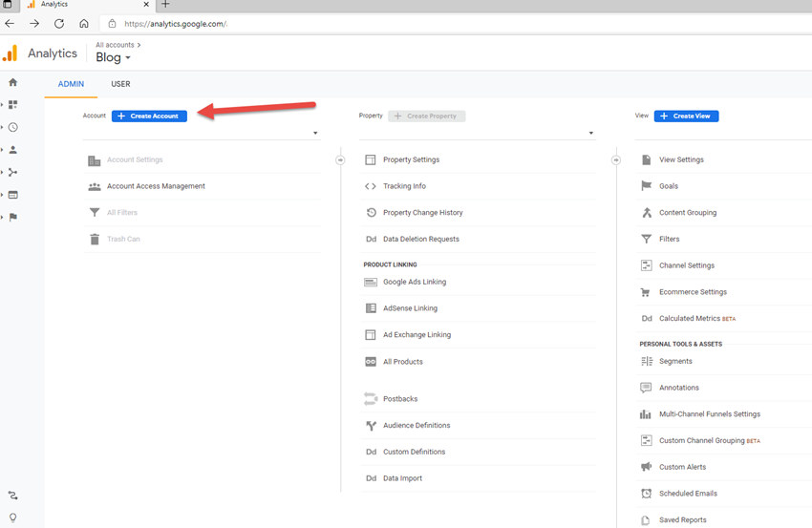The height and width of the screenshot is (528, 812).
Task: Open Saved Reports link
Action: (x=682, y=519)
